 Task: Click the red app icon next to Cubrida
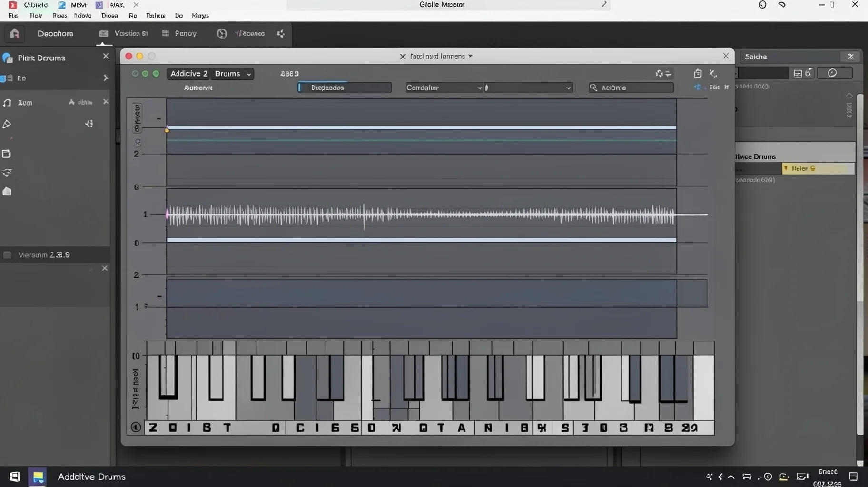(x=13, y=5)
